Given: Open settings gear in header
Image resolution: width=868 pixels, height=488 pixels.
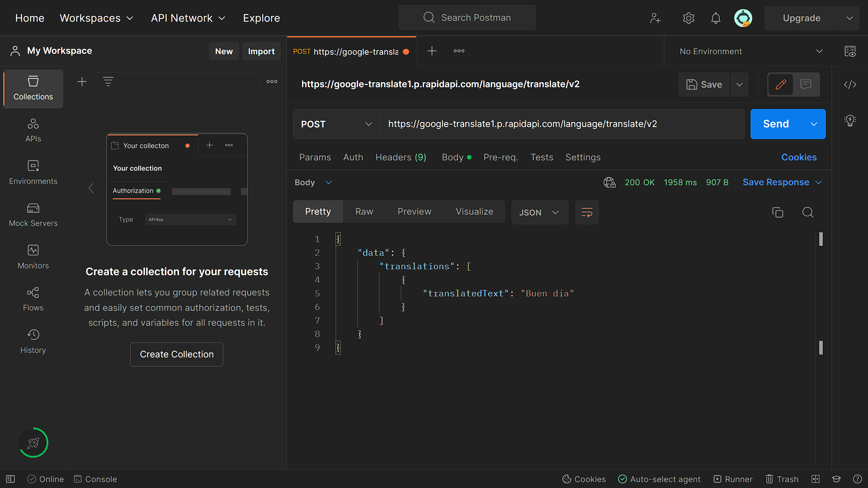Looking at the screenshot, I should point(689,18).
